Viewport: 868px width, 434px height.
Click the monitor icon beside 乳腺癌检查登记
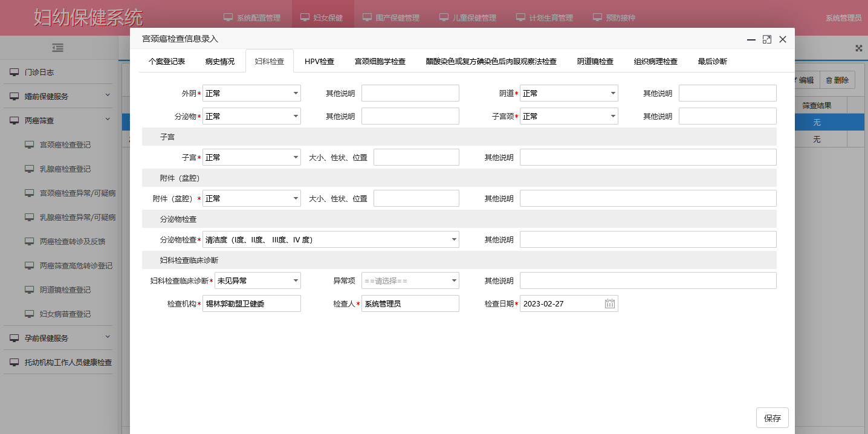tap(30, 169)
